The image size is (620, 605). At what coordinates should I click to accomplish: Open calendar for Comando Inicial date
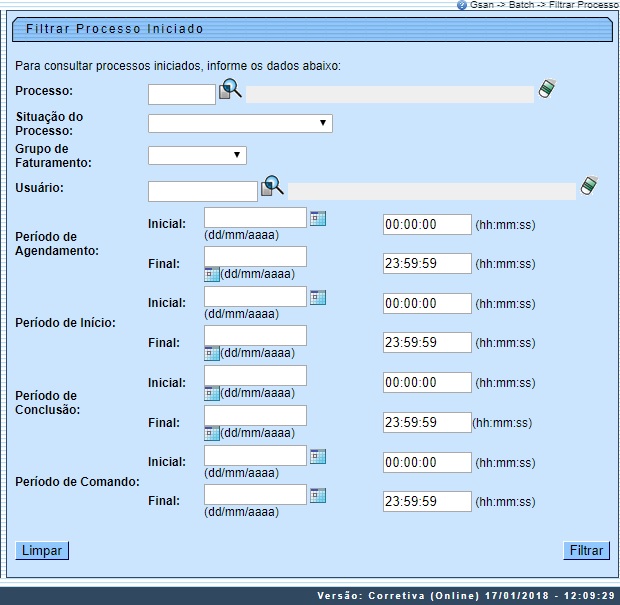pyautogui.click(x=318, y=456)
